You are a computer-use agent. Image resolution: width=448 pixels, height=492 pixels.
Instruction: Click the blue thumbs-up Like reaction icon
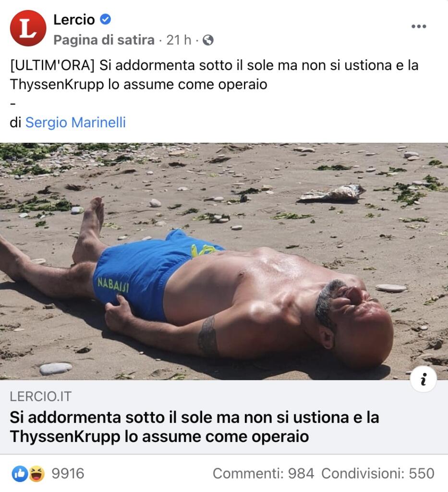coord(20,474)
